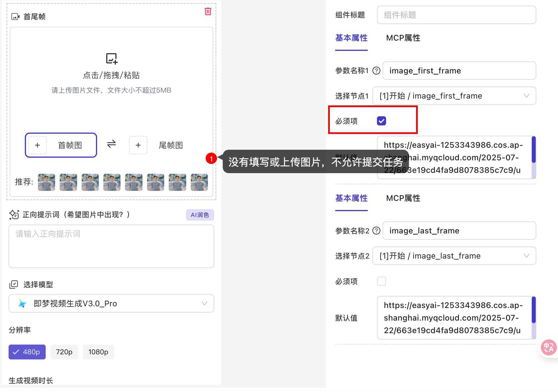Switch to second MCP属性 tab below

[403, 198]
